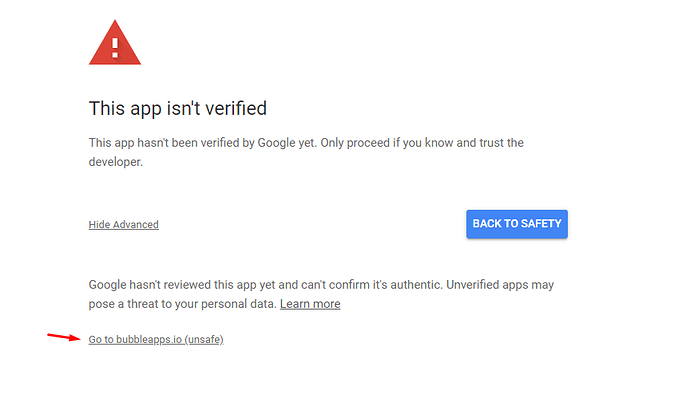Viewport: 690px width, 406px height.
Task: Click the word "SAFETY" on the blue button
Action: pos(542,223)
